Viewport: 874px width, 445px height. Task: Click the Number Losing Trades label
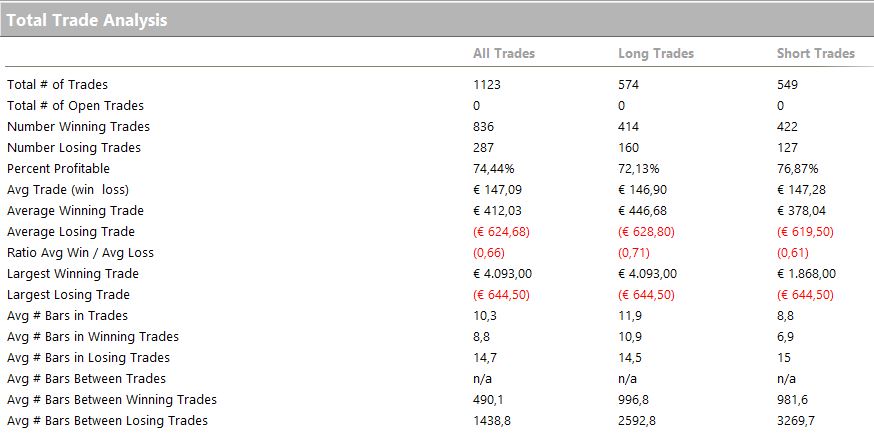[74, 148]
